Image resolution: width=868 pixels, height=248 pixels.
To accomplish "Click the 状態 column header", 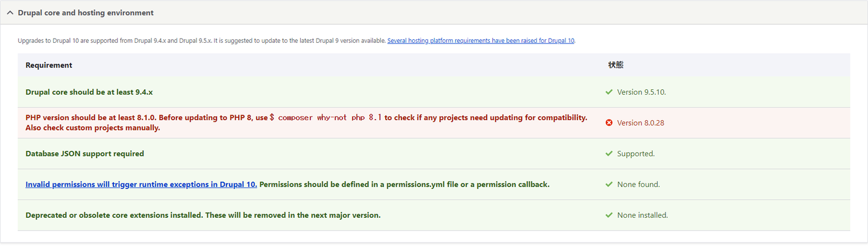I will (x=615, y=65).
